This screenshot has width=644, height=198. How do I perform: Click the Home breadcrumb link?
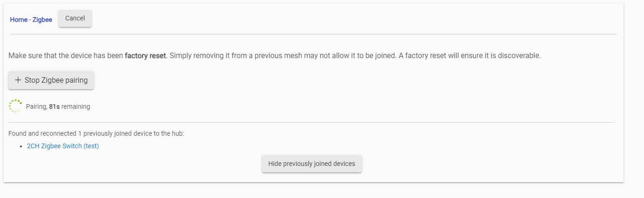(19, 20)
